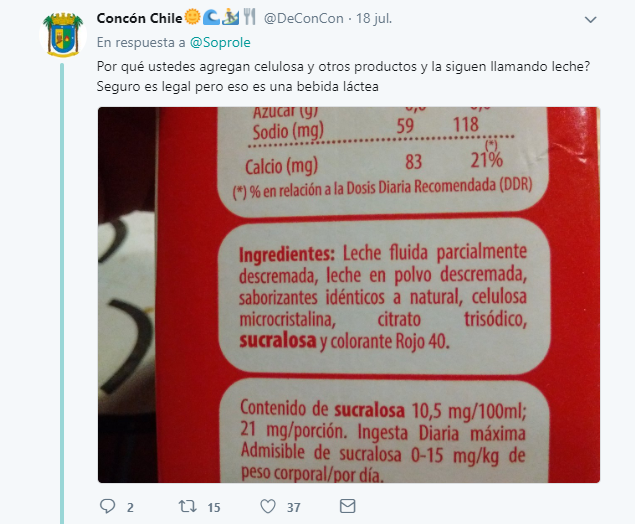Viewport: 635px width, 524px height.
Task: Open the @Soprole mention link
Action: click(220, 43)
